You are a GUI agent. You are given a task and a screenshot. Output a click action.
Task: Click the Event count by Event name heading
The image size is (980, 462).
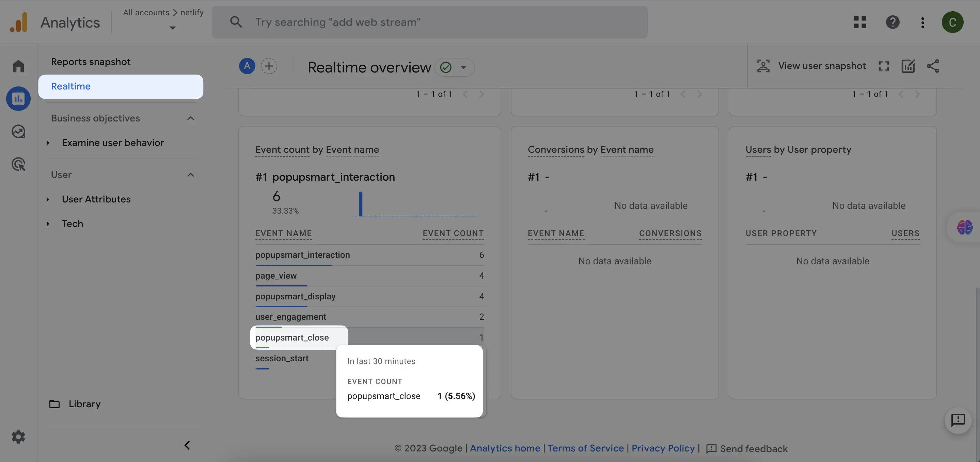[317, 150]
